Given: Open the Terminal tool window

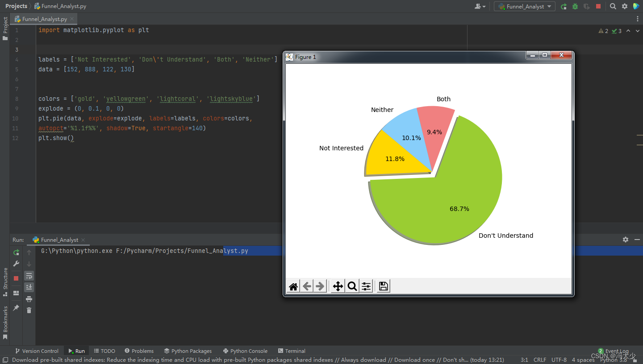Looking at the screenshot, I should (x=292, y=351).
